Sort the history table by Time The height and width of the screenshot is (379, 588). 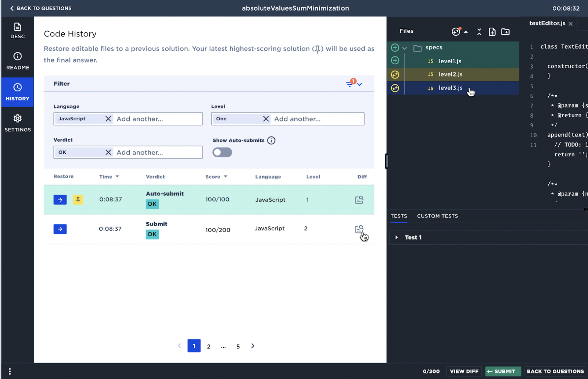click(109, 177)
